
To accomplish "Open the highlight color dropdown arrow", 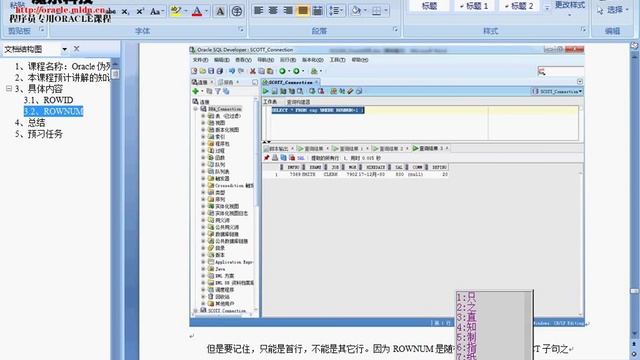I will click(185, 11).
